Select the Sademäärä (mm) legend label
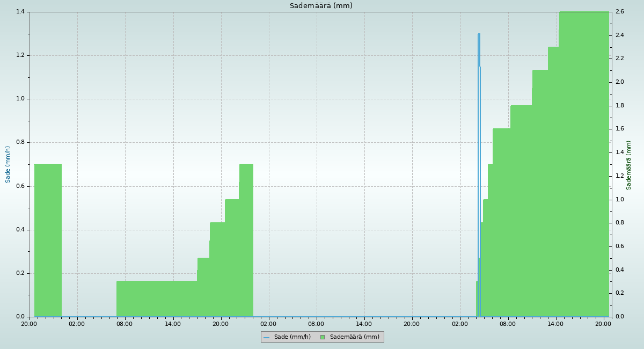The width and height of the screenshot is (644, 349). click(354, 337)
